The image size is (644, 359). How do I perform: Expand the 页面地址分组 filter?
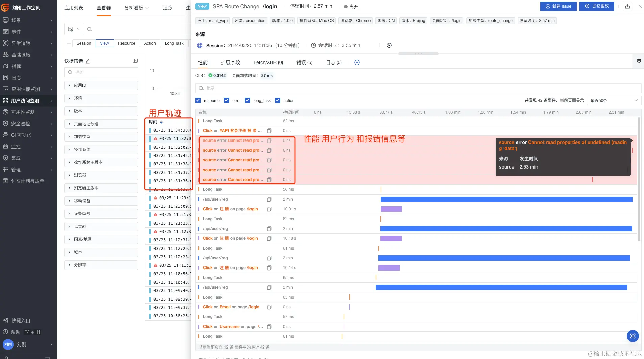pos(101,124)
